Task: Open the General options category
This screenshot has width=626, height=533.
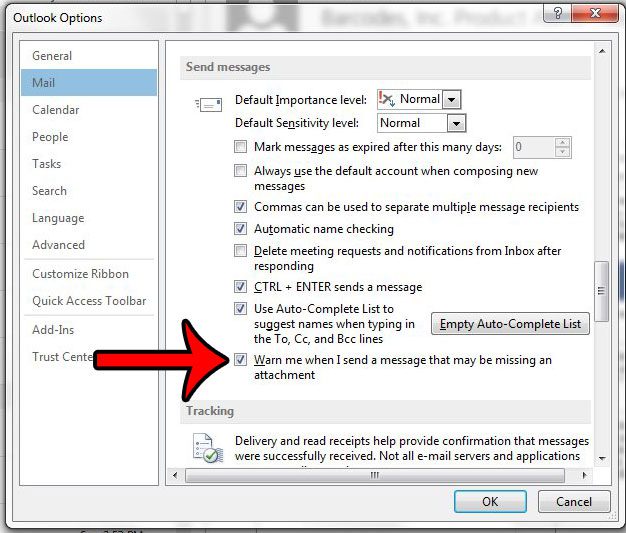Action: (89, 55)
